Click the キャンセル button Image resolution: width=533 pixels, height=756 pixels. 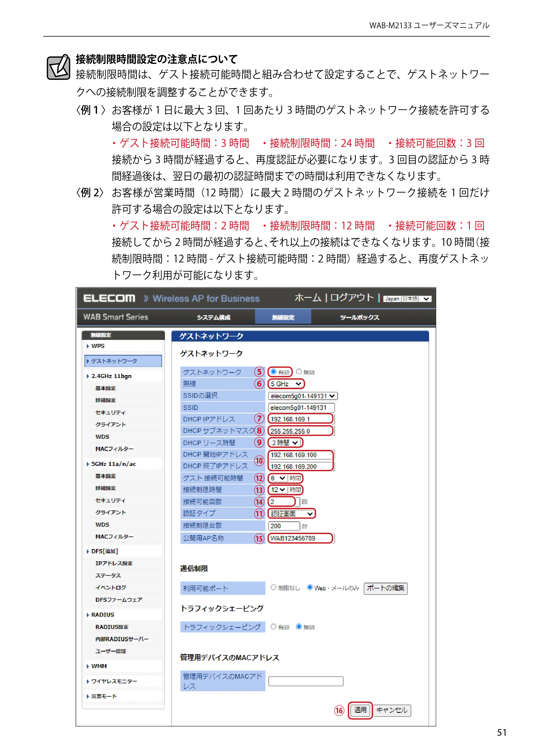click(x=392, y=710)
